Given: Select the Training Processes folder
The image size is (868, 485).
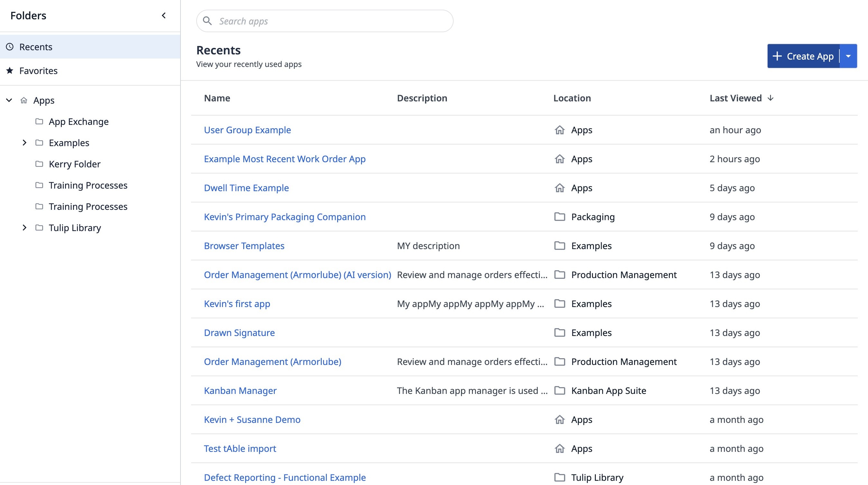Looking at the screenshot, I should coord(88,185).
